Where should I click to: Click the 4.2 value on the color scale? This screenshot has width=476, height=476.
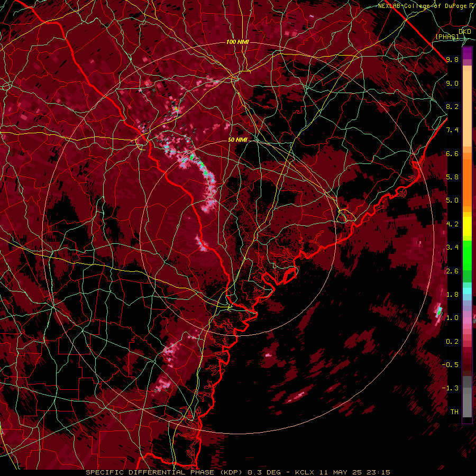452,224
